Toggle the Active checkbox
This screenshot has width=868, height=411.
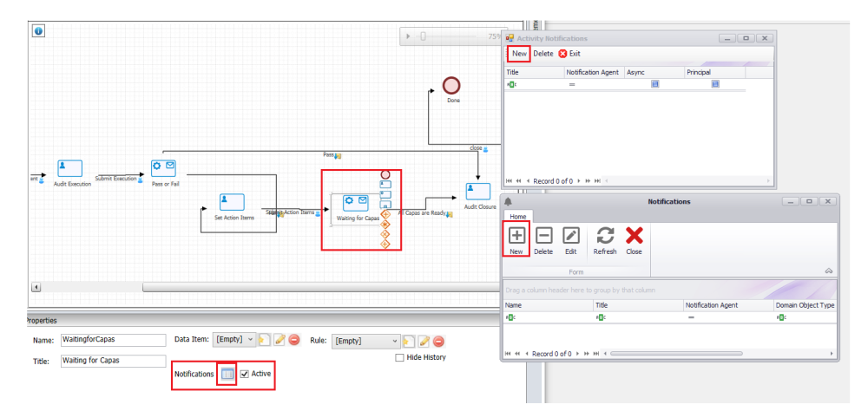(245, 374)
